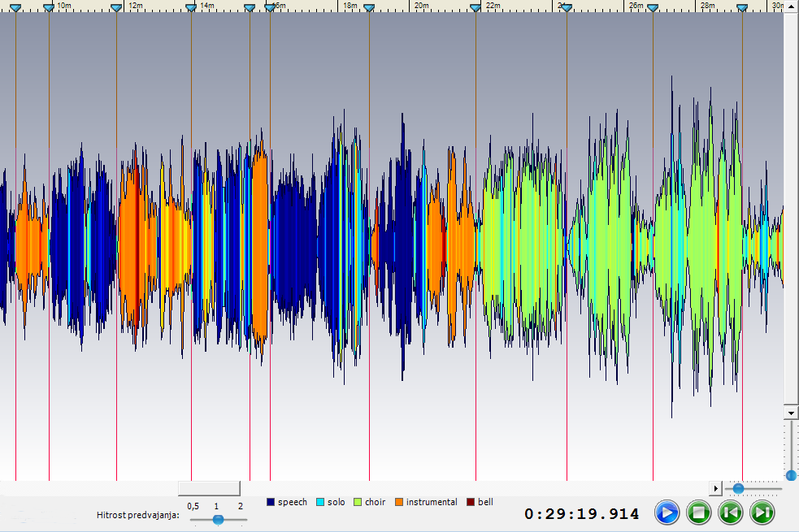799x532 pixels.
Task: Click the orange instrumental legend swatch
Action: (399, 502)
